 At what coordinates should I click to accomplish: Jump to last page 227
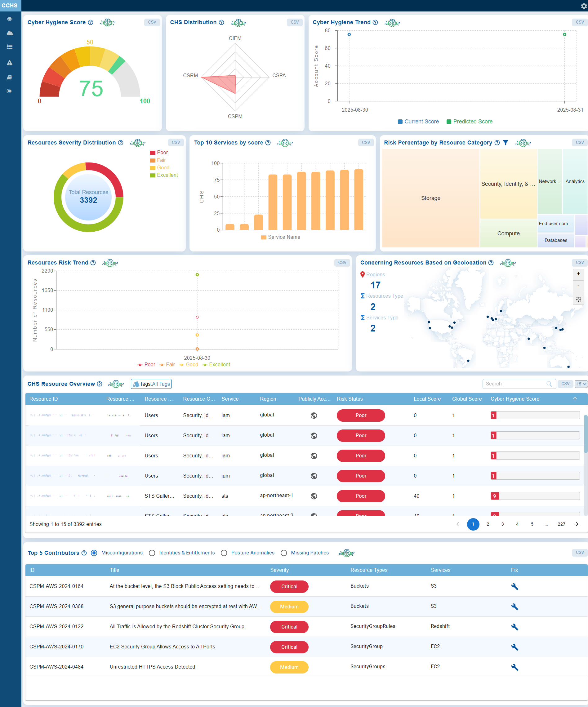click(561, 524)
